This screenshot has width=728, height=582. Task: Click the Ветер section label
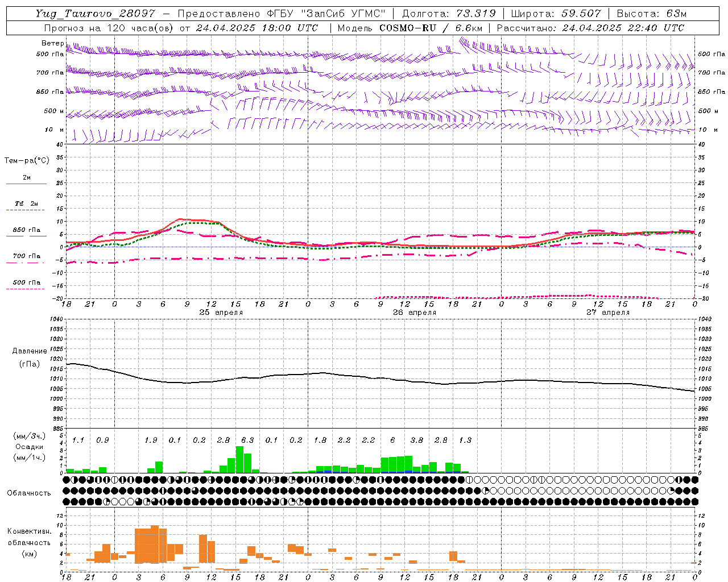[53, 43]
